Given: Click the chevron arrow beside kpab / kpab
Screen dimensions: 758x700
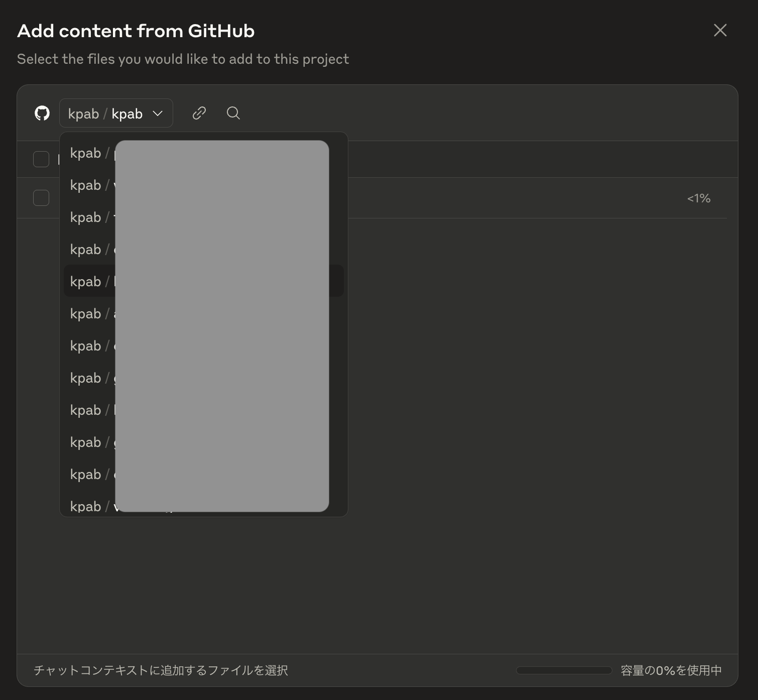Looking at the screenshot, I should pos(158,113).
